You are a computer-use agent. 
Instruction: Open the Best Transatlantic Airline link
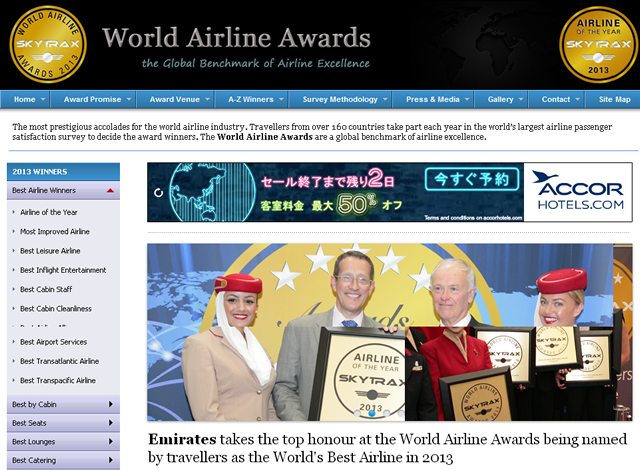(x=59, y=361)
